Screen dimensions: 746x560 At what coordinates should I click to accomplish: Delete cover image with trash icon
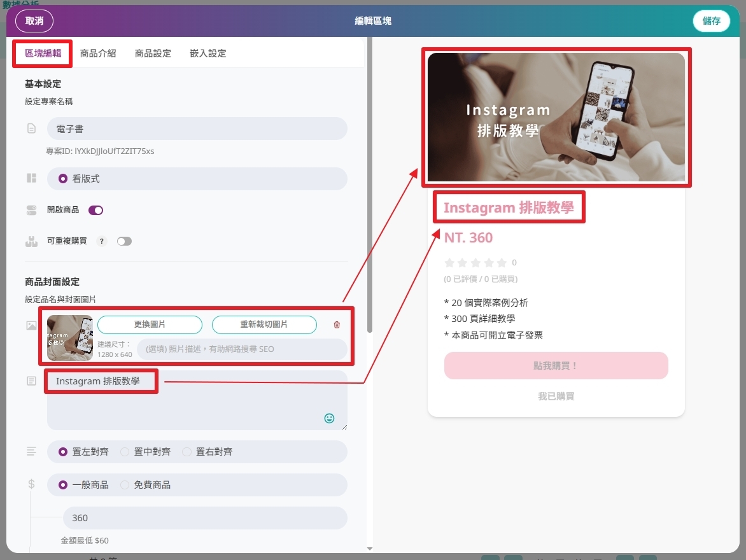[x=337, y=325]
